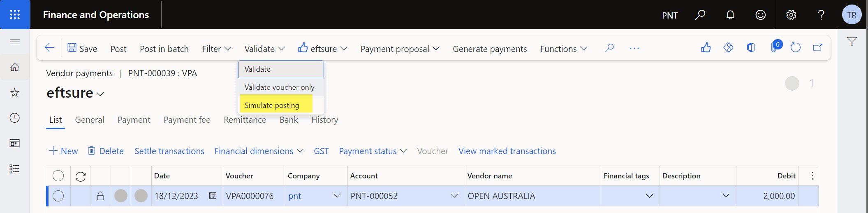Expand the Financial dimensions menu

point(259,151)
